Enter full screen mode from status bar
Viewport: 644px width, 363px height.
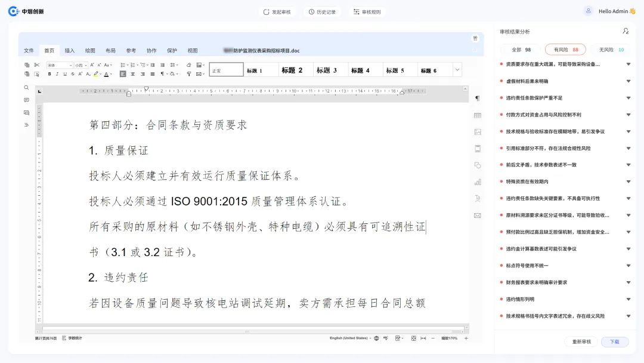(x=413, y=338)
